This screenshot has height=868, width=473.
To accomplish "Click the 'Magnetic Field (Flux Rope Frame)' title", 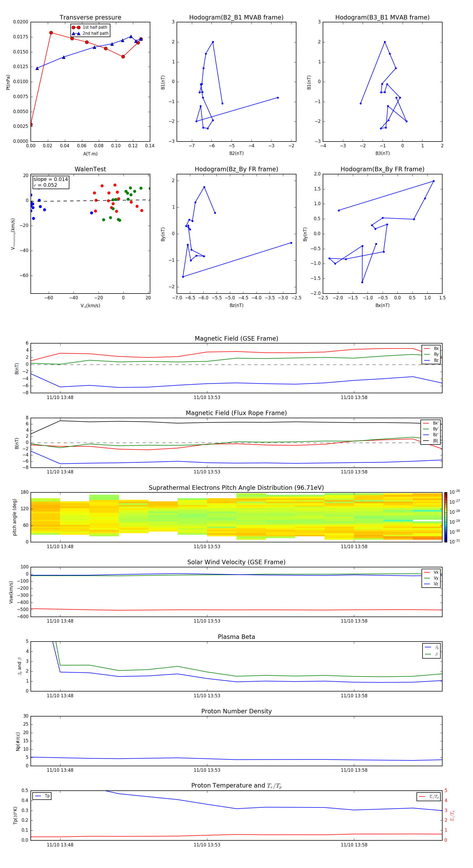I will (x=236, y=413).
